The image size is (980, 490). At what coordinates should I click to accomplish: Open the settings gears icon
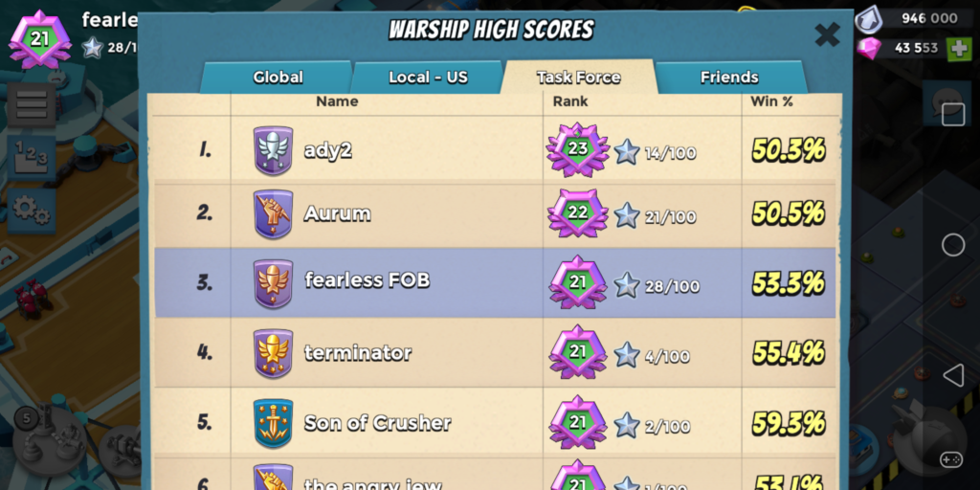click(x=32, y=211)
